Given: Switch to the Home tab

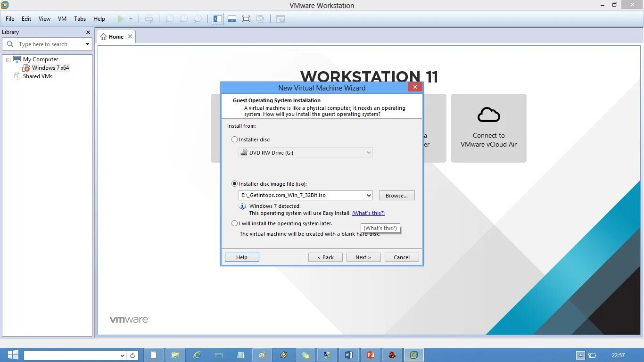Looking at the screenshot, I should (116, 37).
